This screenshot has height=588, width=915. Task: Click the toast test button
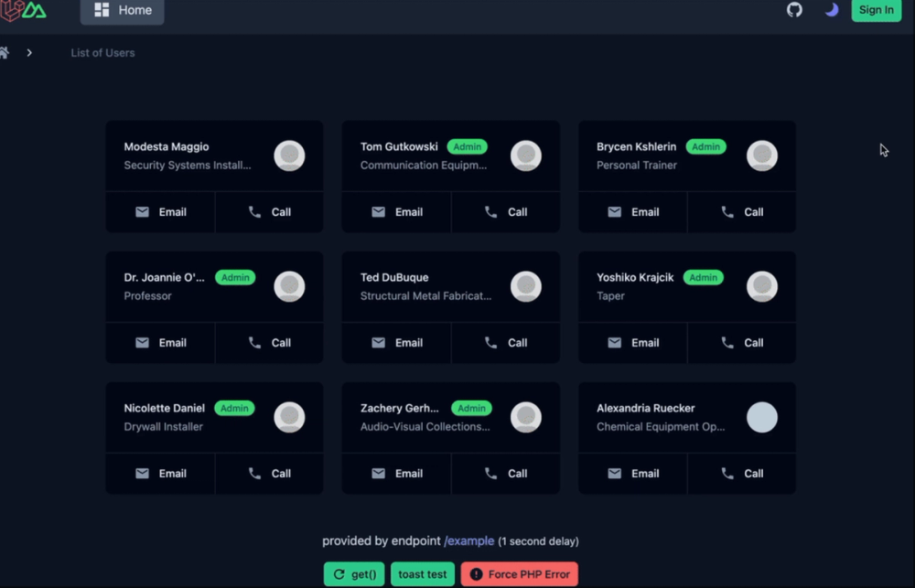click(423, 574)
